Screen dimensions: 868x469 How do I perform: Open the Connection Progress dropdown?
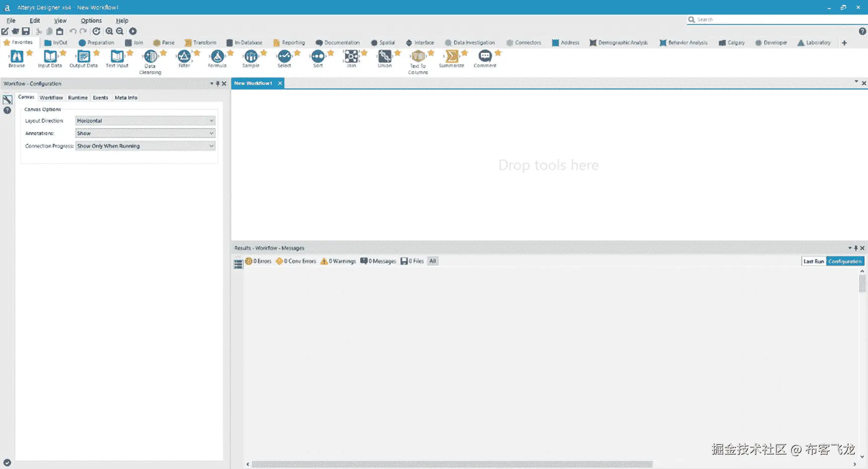pyautogui.click(x=145, y=146)
